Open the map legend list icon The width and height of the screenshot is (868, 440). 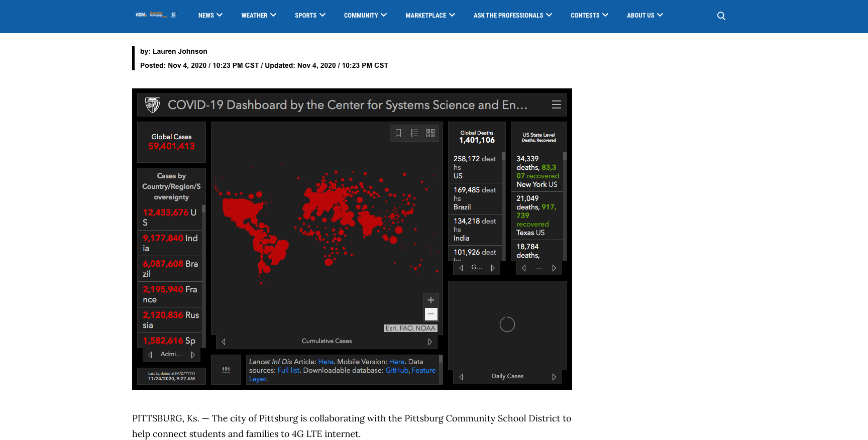414,133
